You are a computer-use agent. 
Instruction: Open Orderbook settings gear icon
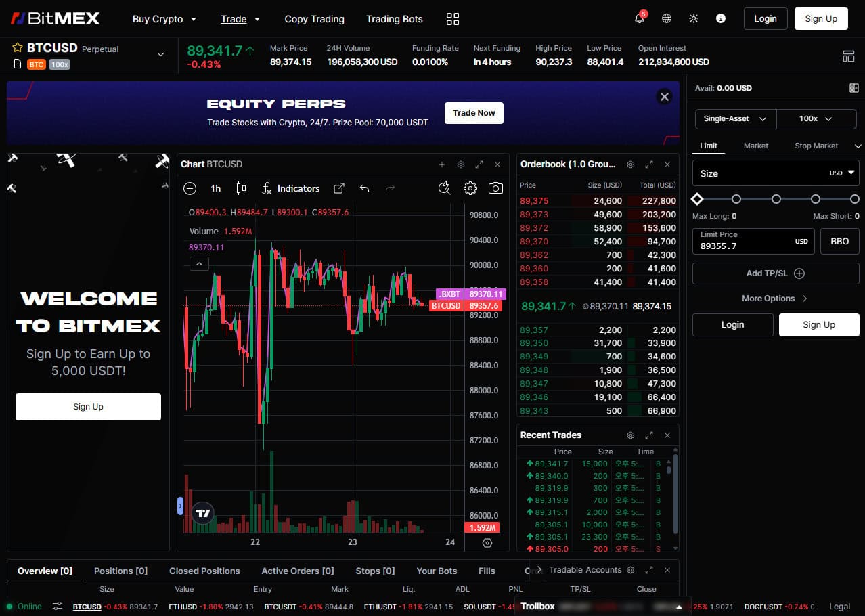[x=630, y=164]
